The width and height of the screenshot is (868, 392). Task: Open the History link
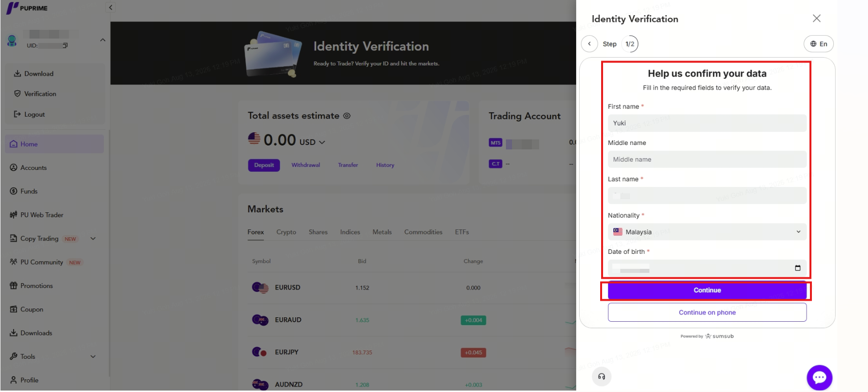[385, 165]
